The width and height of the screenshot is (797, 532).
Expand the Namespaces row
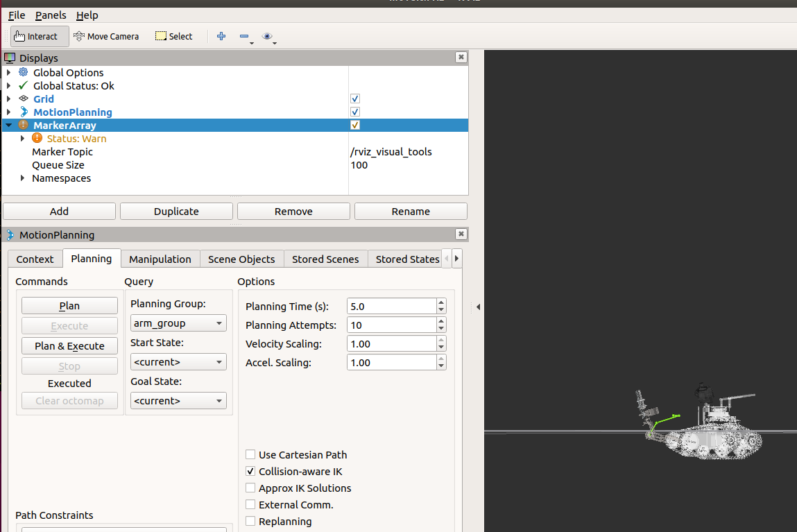tap(22, 178)
